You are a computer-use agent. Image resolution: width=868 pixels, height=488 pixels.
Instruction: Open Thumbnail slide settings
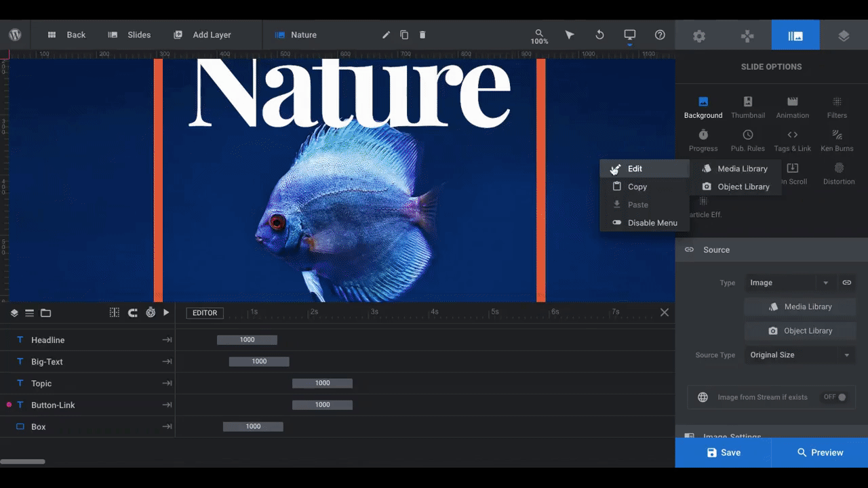tap(748, 108)
